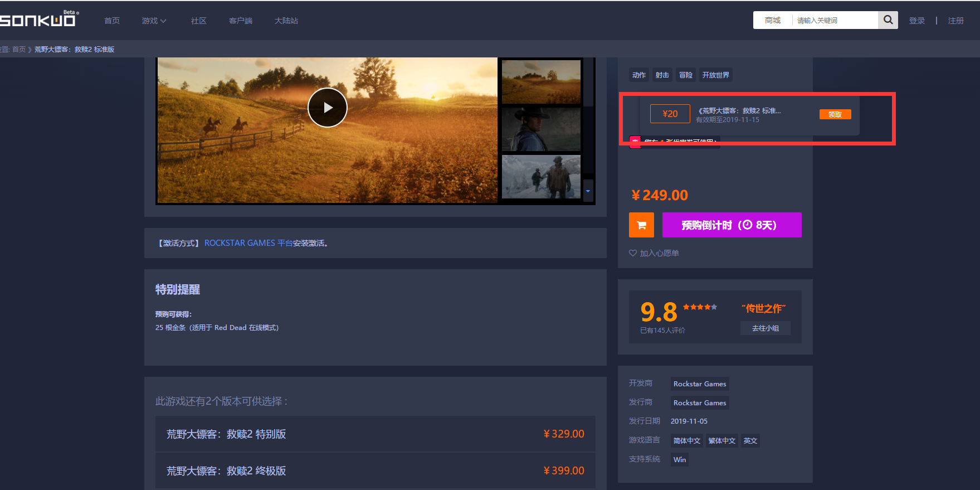Go to 首页 in navigation bar
This screenshot has height=490, width=980.
[x=112, y=21]
